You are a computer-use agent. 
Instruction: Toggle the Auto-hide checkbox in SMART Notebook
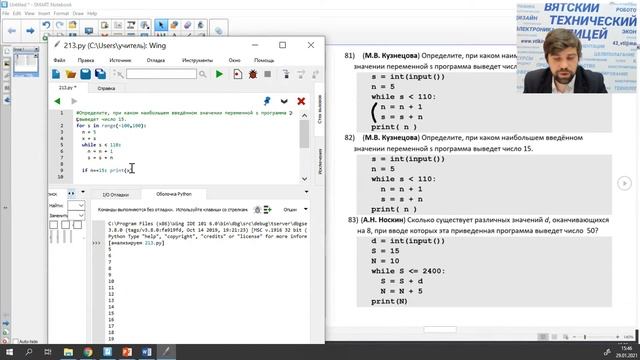click(16, 341)
